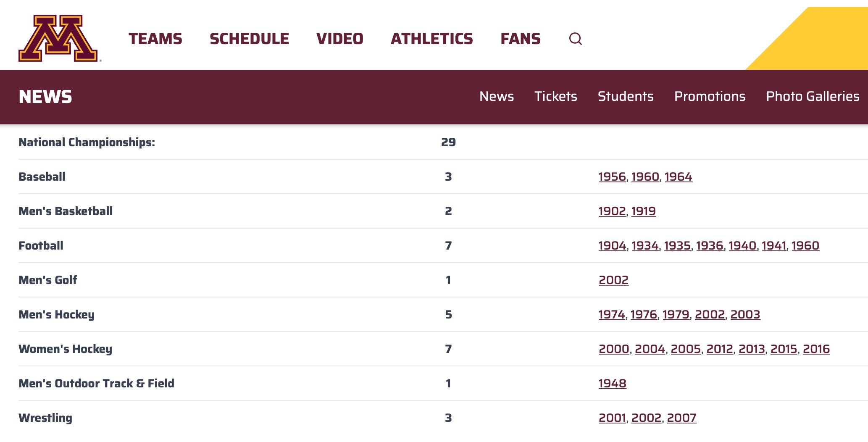Open the search magnifier icon
Screen dimensions: 868x442
(x=575, y=39)
